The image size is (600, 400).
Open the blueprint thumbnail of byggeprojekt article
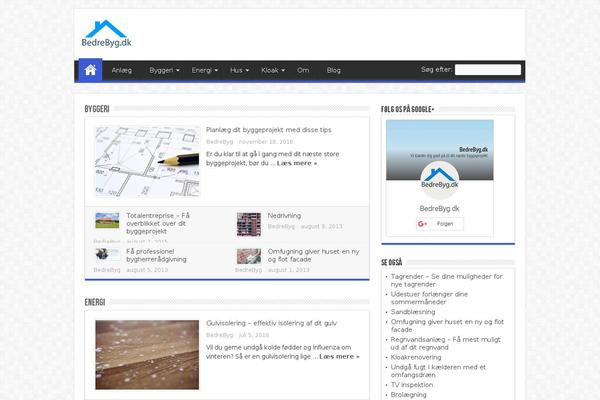[x=147, y=162]
